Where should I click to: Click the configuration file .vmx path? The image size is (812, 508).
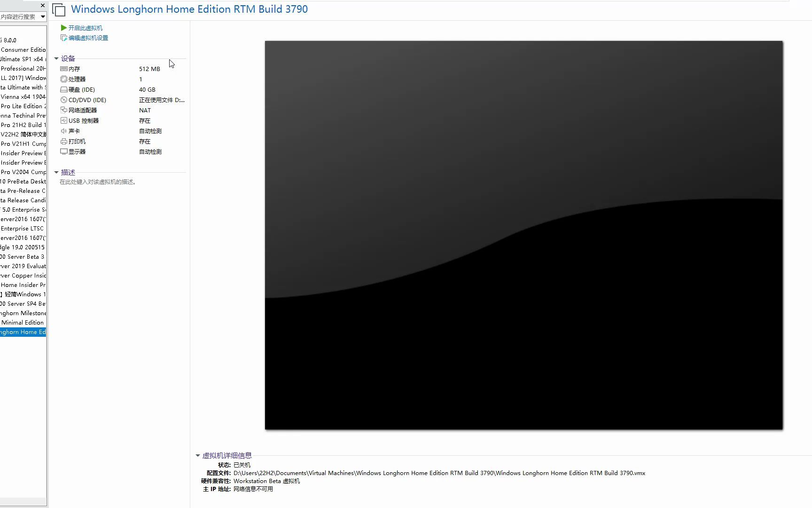pos(439,473)
